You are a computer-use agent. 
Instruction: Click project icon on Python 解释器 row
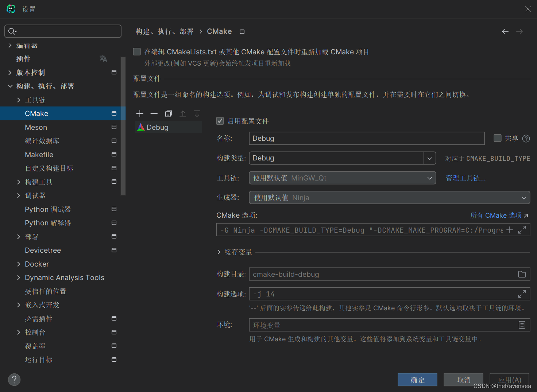click(114, 223)
